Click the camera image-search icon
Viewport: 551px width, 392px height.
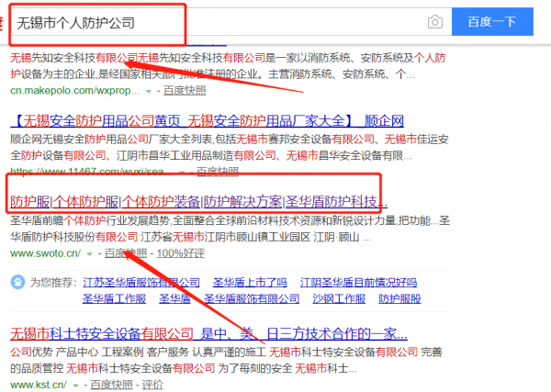click(x=435, y=22)
